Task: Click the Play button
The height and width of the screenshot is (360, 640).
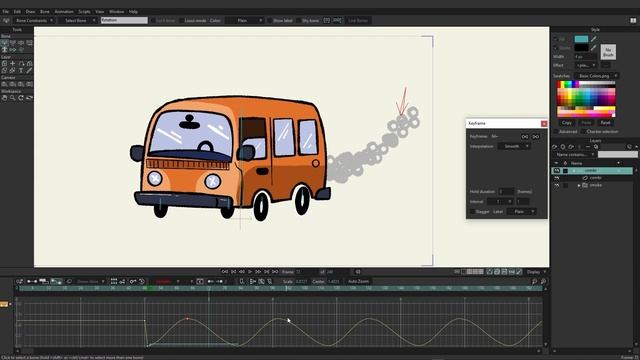Action: pos(250,271)
